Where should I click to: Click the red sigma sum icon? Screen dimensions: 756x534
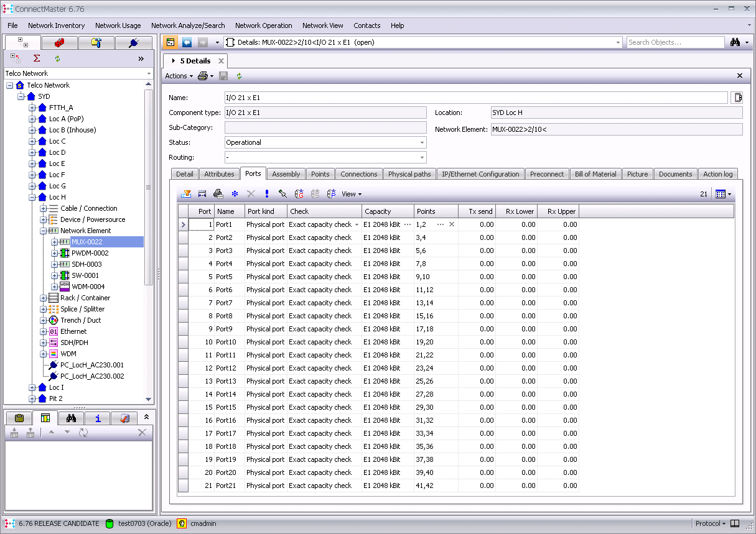[x=37, y=58]
